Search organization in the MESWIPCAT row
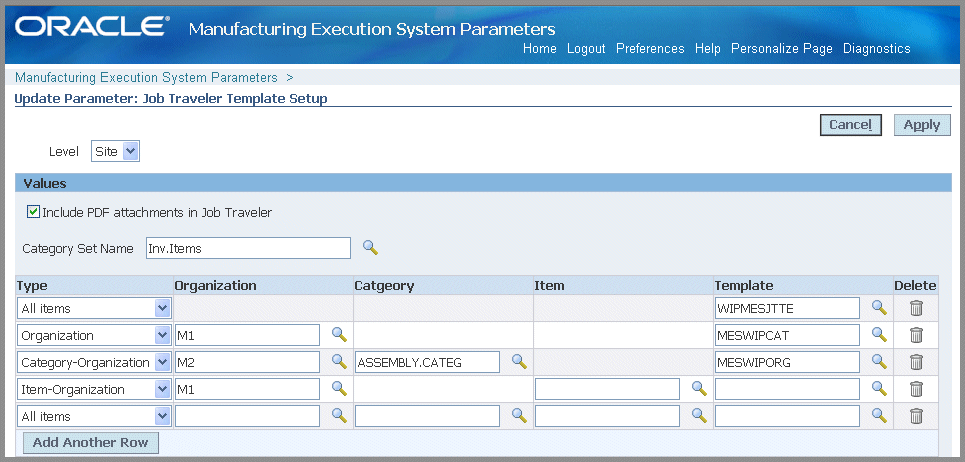 [x=340, y=334]
